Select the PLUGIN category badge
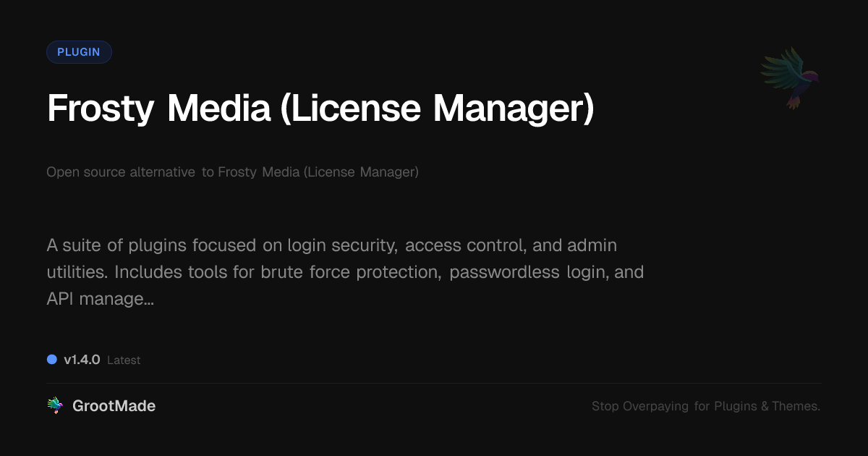This screenshot has height=456, width=868. tap(79, 52)
